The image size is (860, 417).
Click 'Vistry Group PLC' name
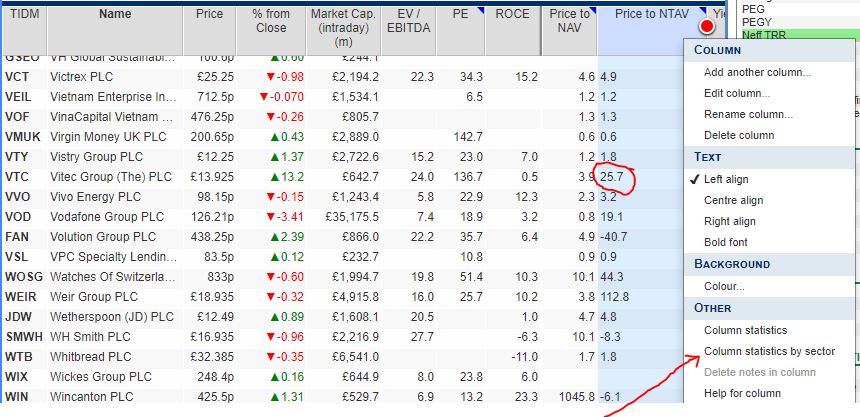97,157
